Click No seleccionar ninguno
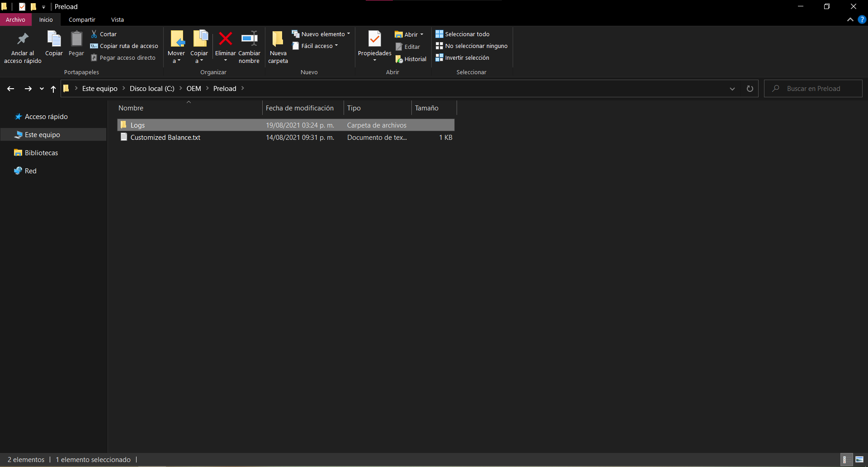Image resolution: width=868 pixels, height=467 pixels. (472, 46)
